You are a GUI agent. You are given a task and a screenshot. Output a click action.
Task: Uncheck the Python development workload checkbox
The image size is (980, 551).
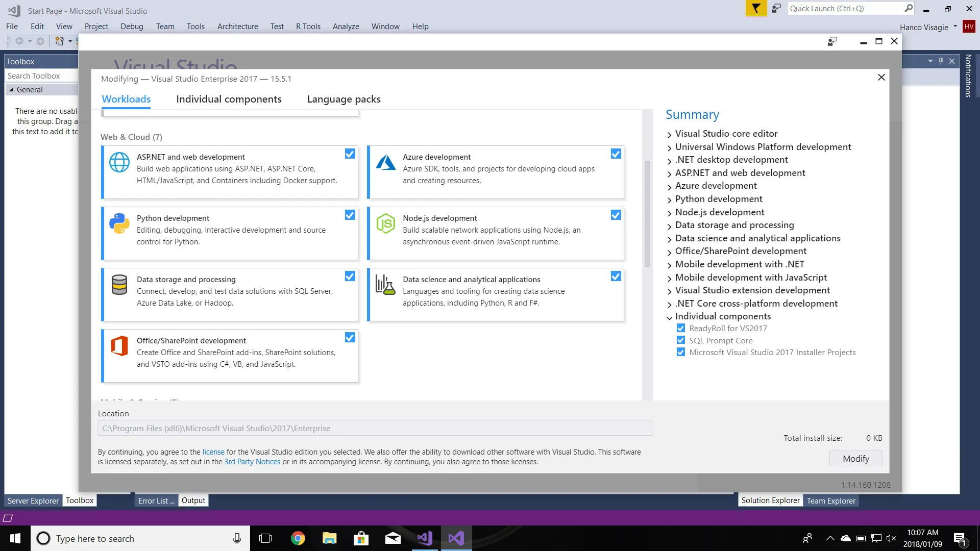pyautogui.click(x=350, y=215)
